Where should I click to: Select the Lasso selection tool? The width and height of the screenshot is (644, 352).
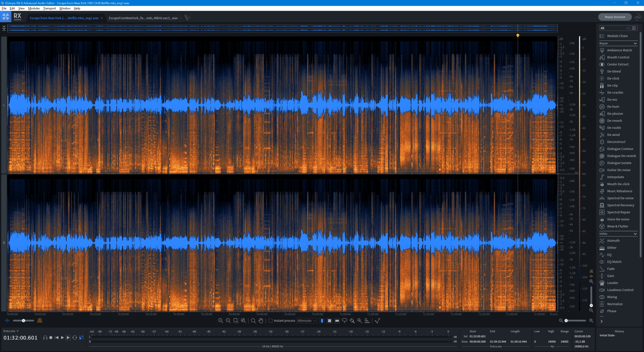pyautogui.click(x=344, y=320)
